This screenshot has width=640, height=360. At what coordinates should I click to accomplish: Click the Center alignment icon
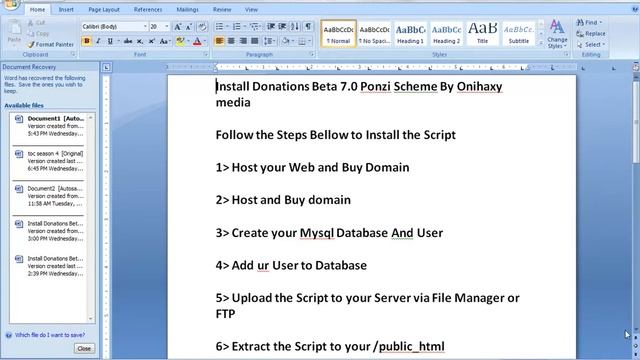click(x=231, y=41)
